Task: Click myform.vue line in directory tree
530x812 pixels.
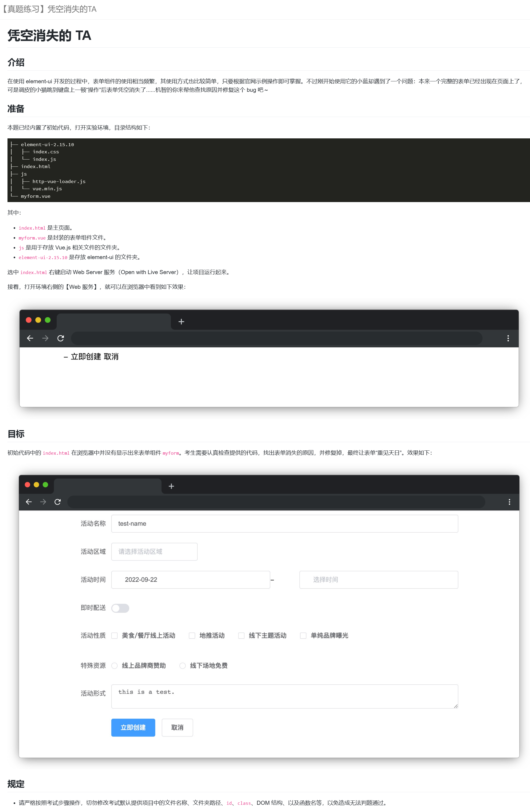Action: pyautogui.click(x=36, y=196)
